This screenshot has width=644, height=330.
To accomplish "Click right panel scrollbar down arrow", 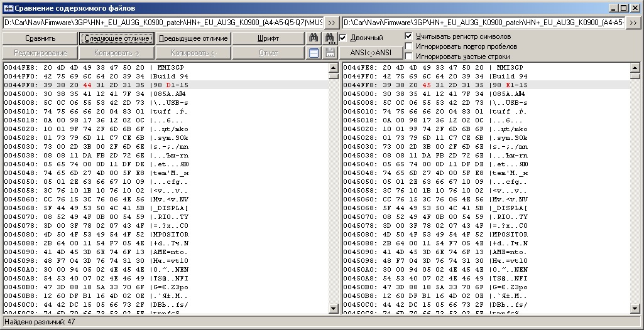I will pos(635,308).
